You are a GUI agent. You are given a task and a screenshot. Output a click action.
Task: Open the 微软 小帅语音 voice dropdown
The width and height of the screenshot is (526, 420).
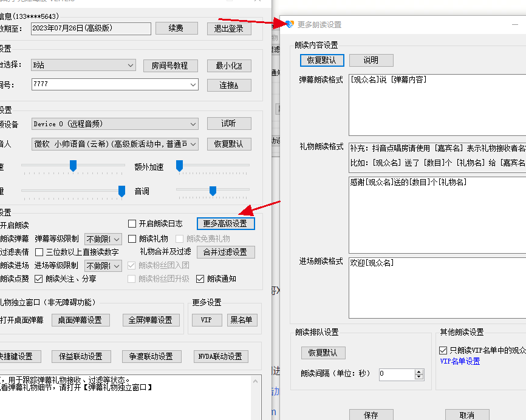click(115, 144)
